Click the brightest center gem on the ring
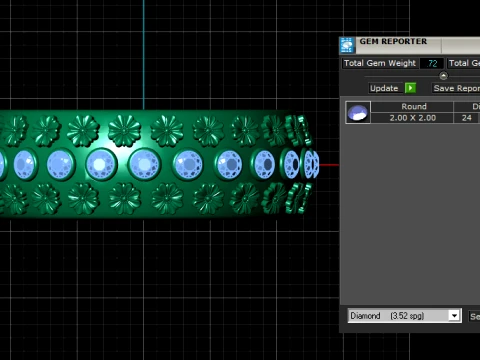This screenshot has width=480, height=360. pos(100,164)
